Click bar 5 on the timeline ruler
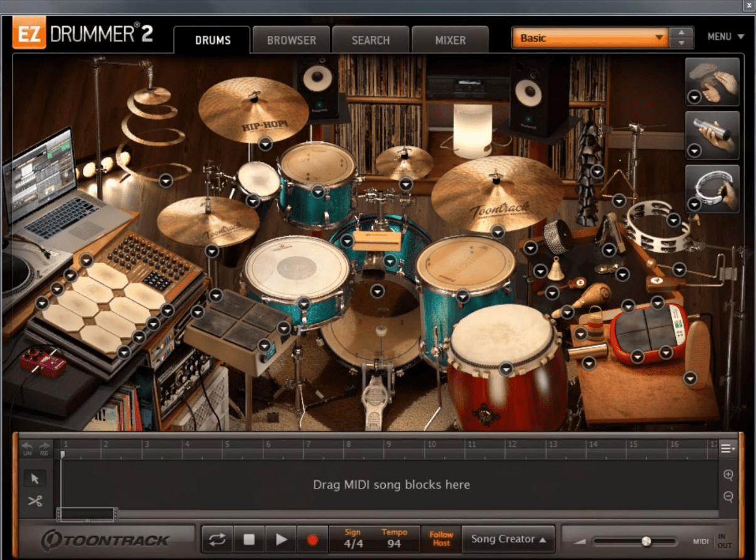This screenshot has width=756, height=560. 227,445
